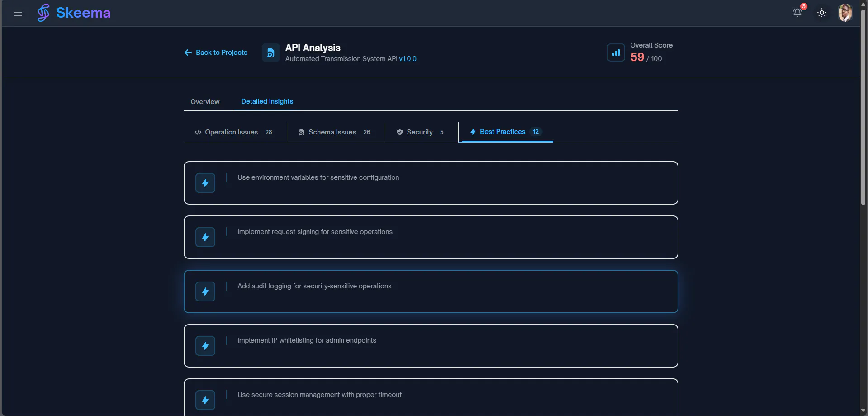Open the Schema Issues tab
The height and width of the screenshot is (416, 868).
tap(334, 132)
